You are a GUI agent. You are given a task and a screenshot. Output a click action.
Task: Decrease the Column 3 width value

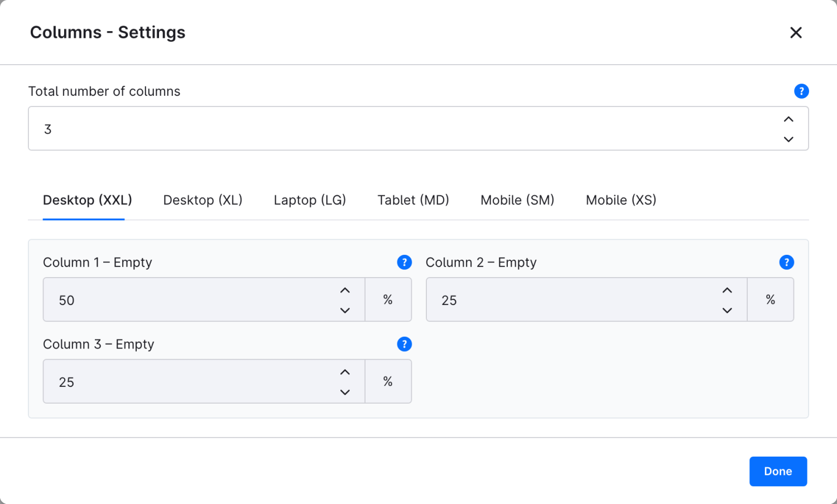click(345, 392)
